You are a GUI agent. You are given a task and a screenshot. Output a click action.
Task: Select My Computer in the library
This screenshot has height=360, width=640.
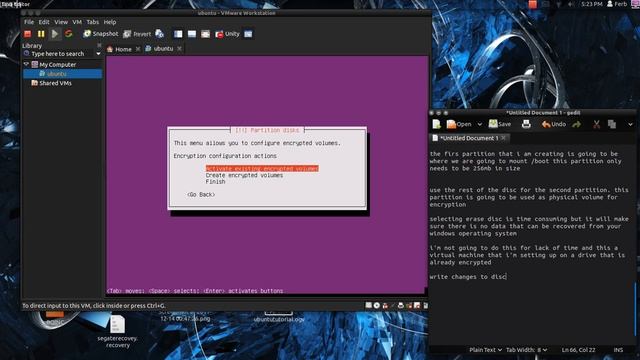point(57,64)
